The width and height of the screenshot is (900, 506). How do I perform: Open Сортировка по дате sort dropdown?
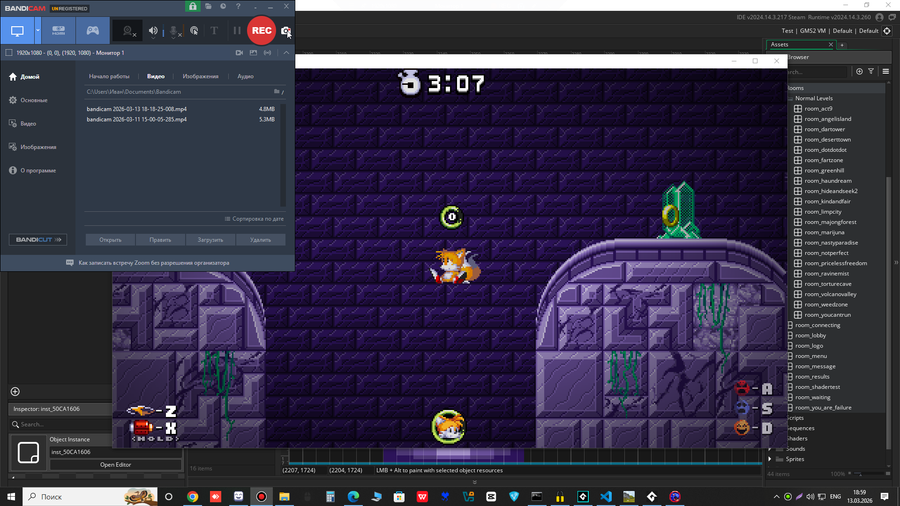click(254, 219)
